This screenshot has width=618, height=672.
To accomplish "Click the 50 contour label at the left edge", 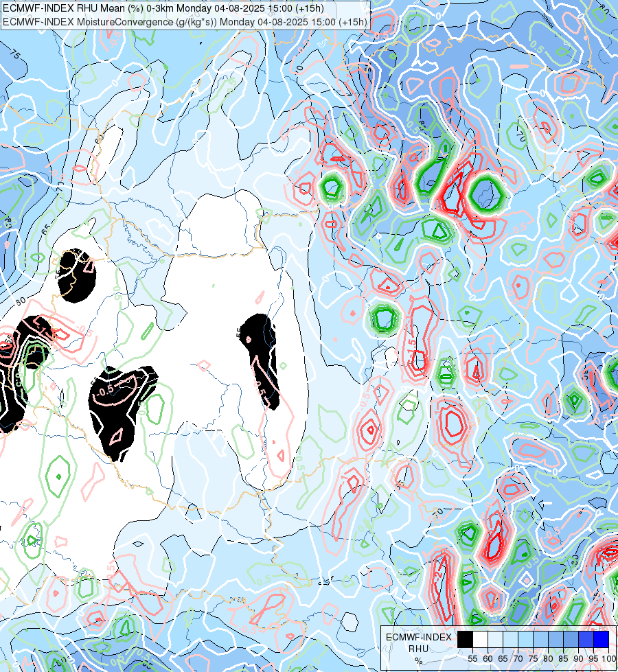I will pos(21,301).
